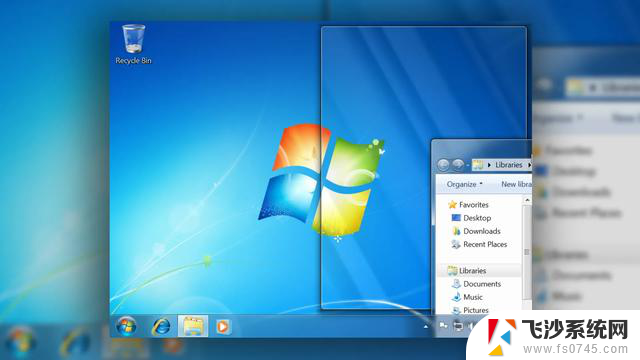
Task: Select Libraries in the address bar path
Action: pos(509,165)
